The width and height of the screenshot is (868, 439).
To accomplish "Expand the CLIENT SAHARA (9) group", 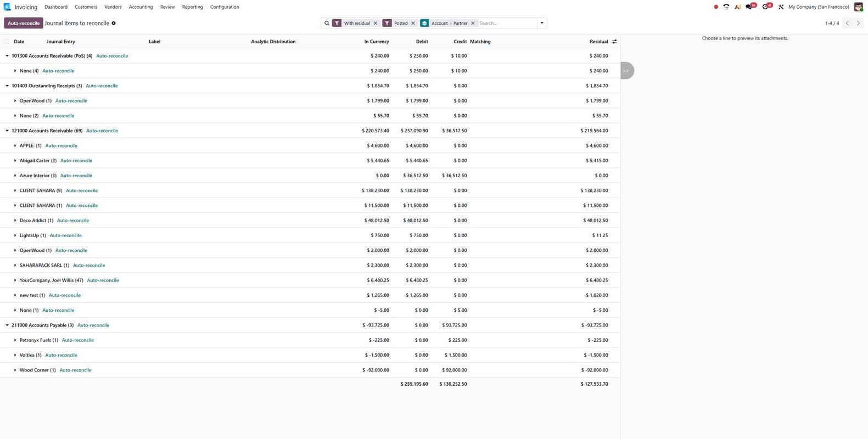I will [x=15, y=190].
